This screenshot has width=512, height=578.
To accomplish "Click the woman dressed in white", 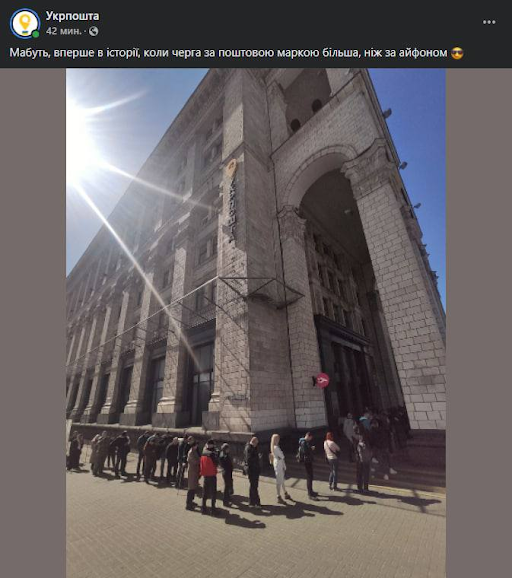I will (279, 468).
